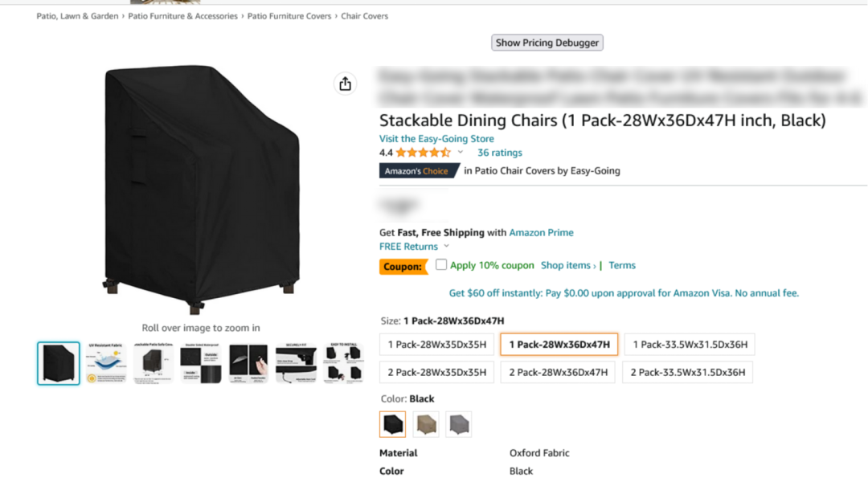The height and width of the screenshot is (478, 868).
Task: Open the Easy to Install thumbnail
Action: click(x=342, y=363)
